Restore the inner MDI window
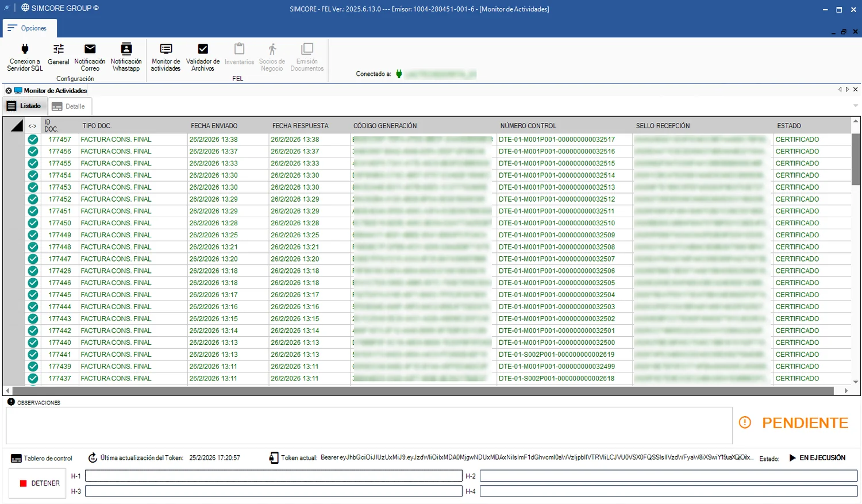Screen dimensions: 862x504 click(844, 32)
